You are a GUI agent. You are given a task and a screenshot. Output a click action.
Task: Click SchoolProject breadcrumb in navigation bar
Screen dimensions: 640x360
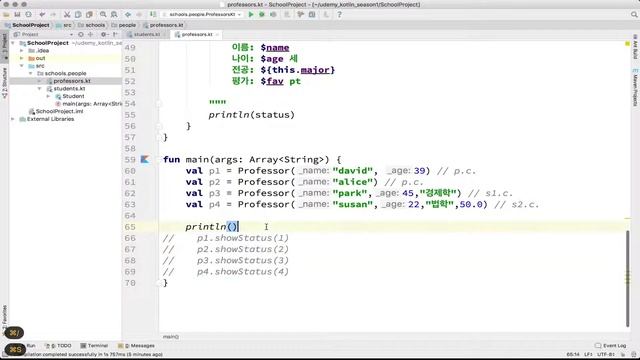coord(27,25)
